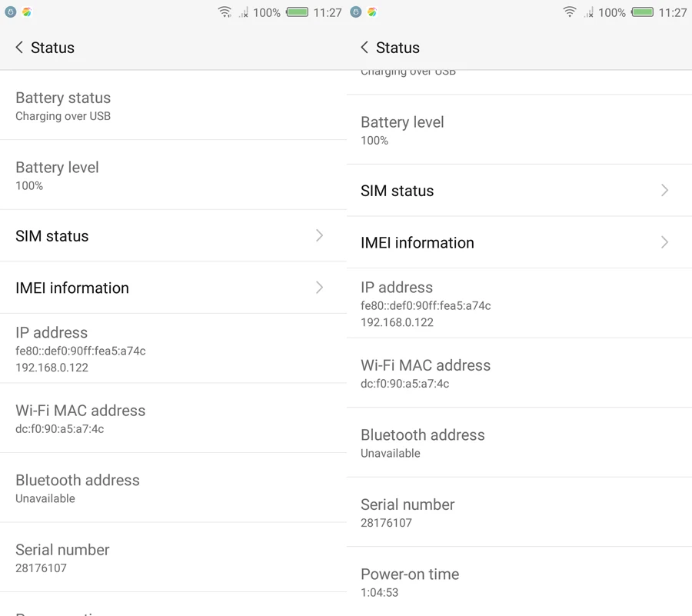Click the Serial number row in the left screen
The height and width of the screenshot is (616, 692).
[x=173, y=558]
